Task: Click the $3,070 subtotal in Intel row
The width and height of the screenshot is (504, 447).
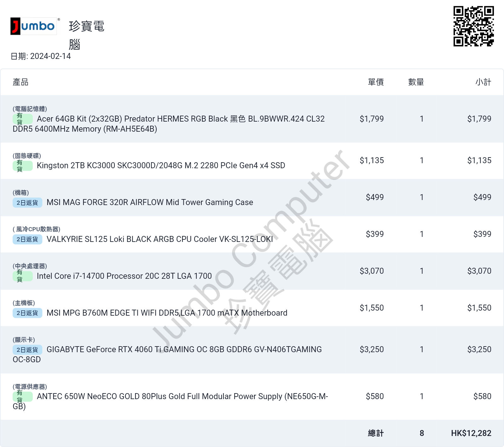Action: (x=479, y=271)
